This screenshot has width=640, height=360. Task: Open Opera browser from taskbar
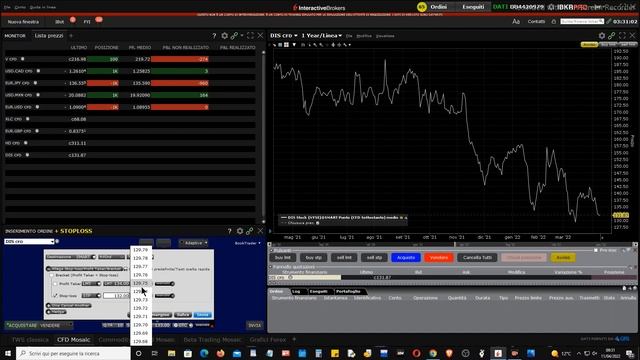coord(416,353)
